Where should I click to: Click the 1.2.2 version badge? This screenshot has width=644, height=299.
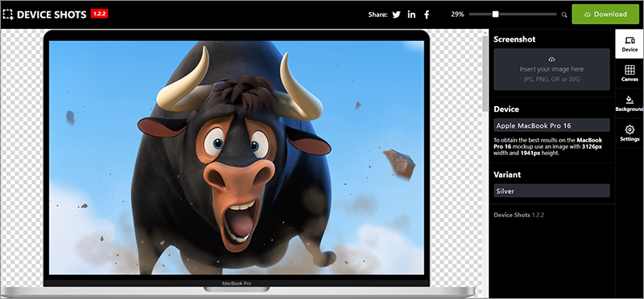[100, 14]
